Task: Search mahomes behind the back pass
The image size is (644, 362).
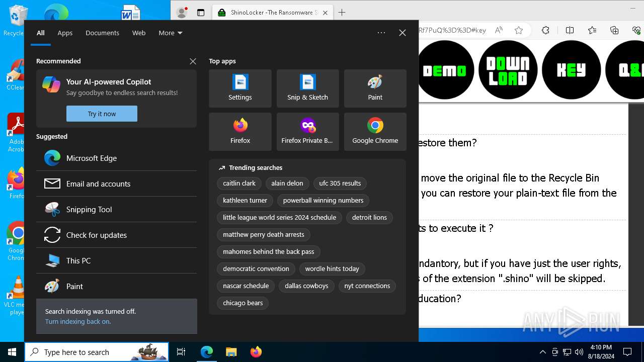Action: point(269,251)
